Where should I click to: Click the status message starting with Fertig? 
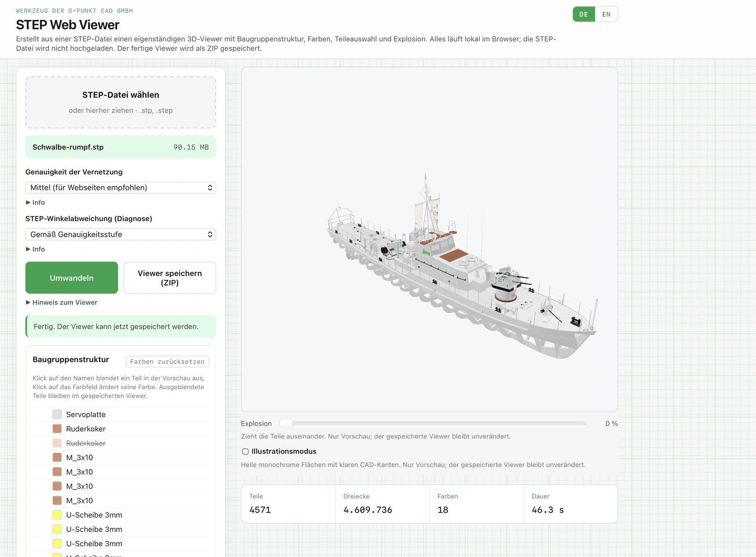[x=120, y=326]
